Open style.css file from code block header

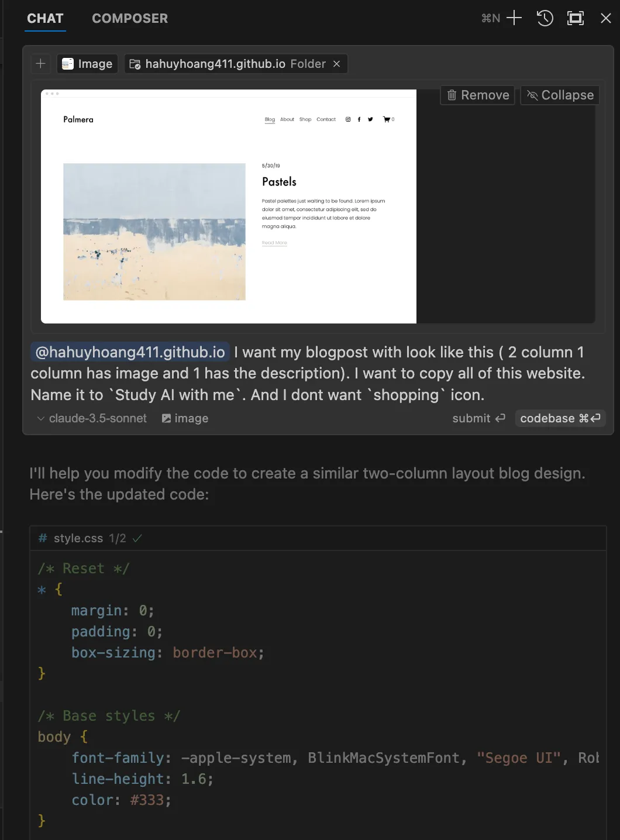[78, 538]
